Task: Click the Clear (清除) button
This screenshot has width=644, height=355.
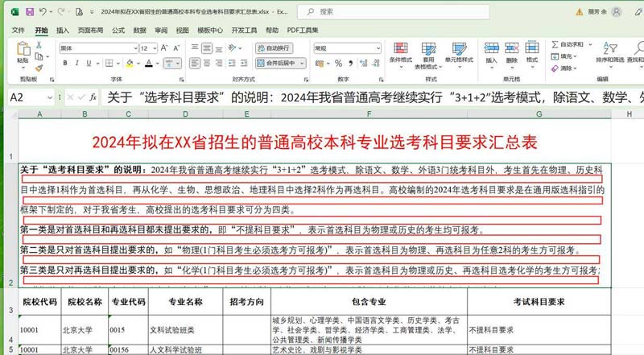Action: coord(564,68)
